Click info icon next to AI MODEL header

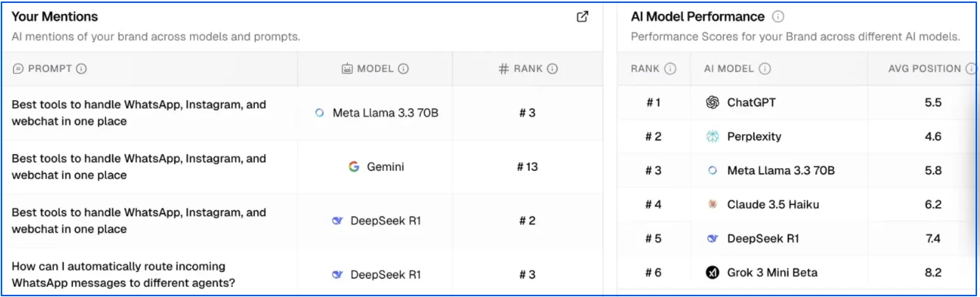[765, 69]
